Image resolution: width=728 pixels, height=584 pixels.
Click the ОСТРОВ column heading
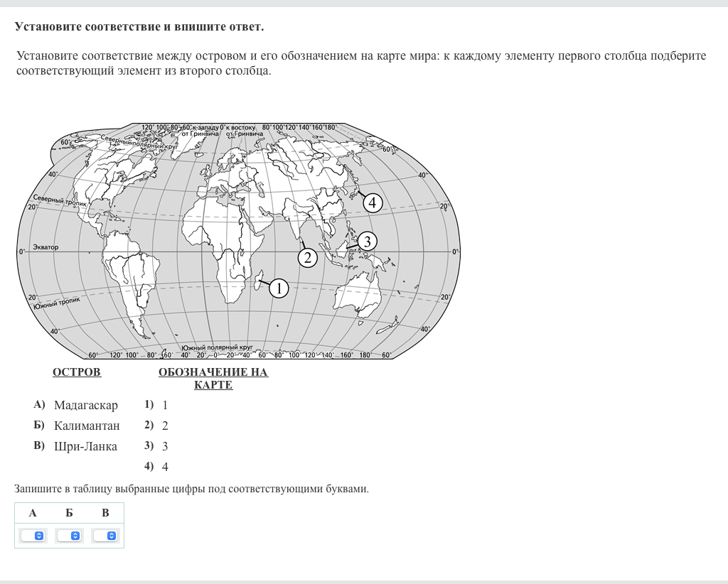[x=77, y=372]
